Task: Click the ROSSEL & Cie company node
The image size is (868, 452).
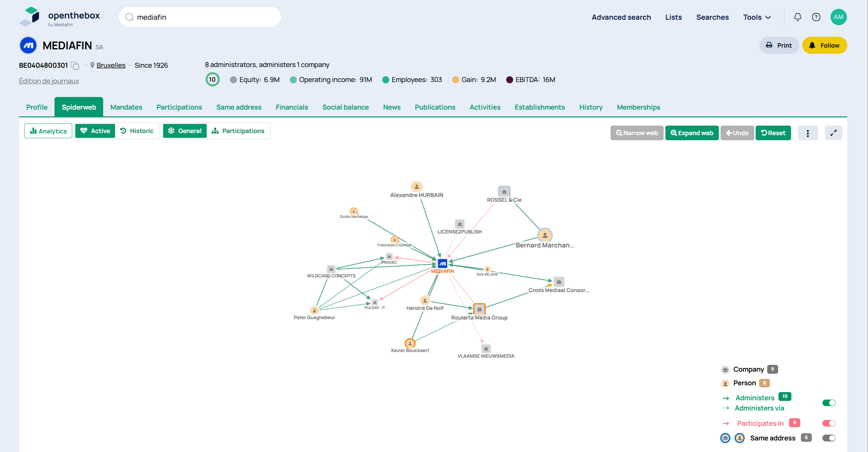Action: point(504,192)
